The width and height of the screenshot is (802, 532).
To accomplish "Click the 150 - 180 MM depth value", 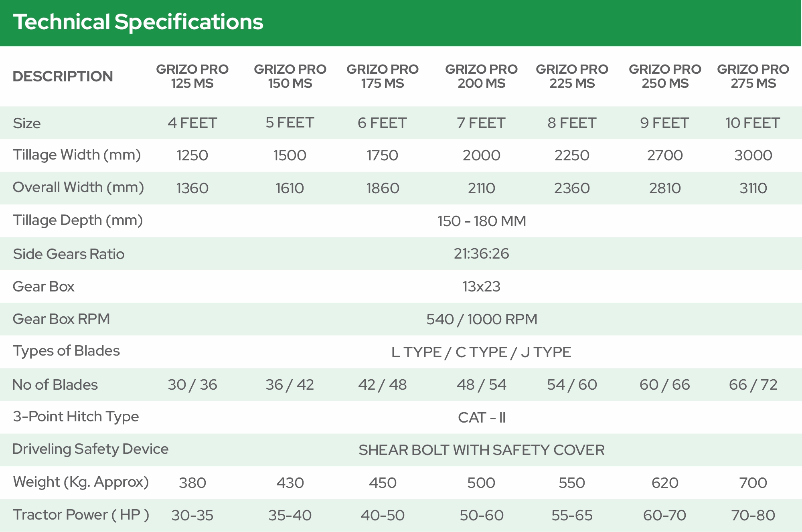I will pos(482,221).
